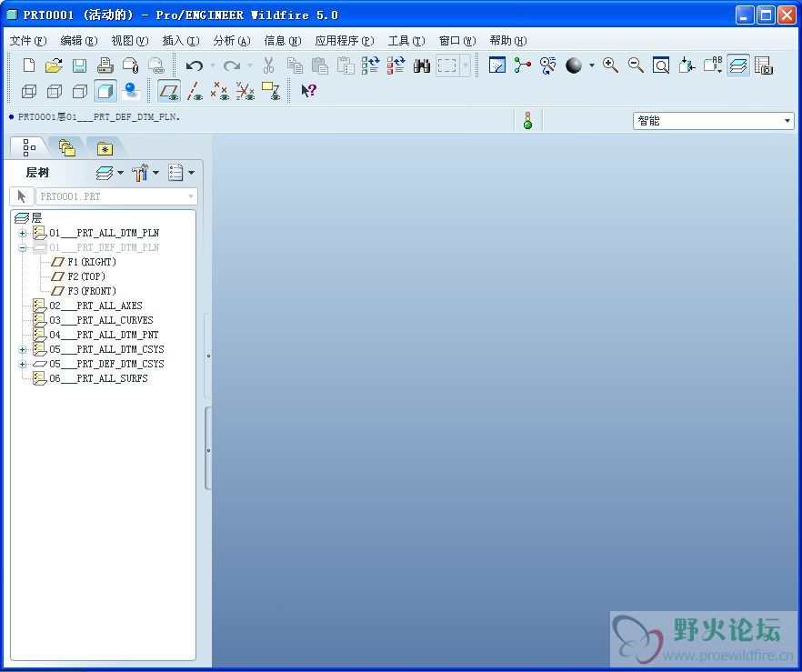The width and height of the screenshot is (802, 672).
Task: Open the Appearance Gallery sphere
Action: click(x=574, y=65)
